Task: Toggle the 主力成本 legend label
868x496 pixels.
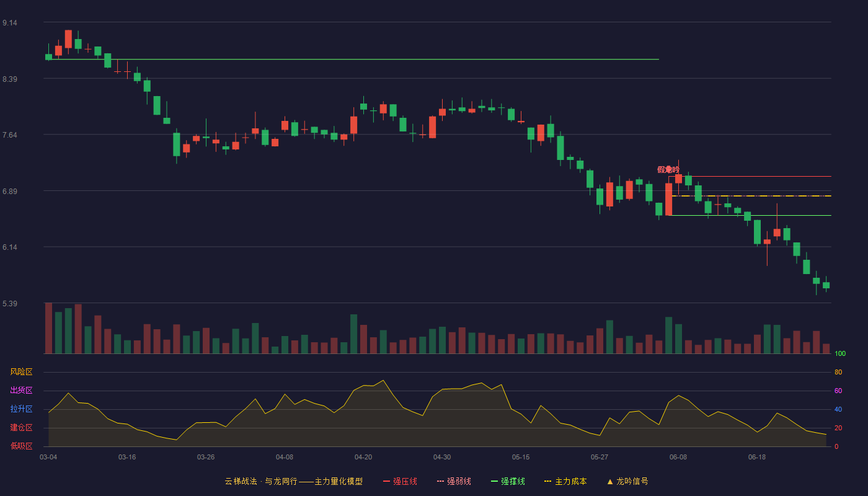Action: [x=570, y=481]
